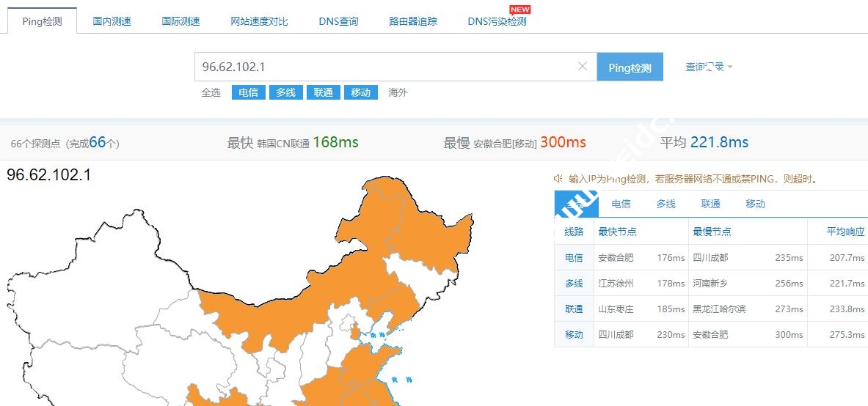Click the 66个探测点 completion text
Screen dimensions: 868x406
click(x=65, y=143)
